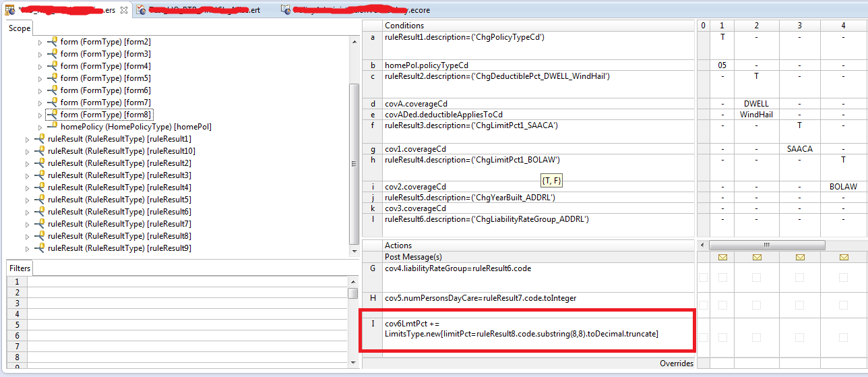This screenshot has height=377, width=868.
Task: Switch to the .ert editor tab
Action: [x=201, y=10]
